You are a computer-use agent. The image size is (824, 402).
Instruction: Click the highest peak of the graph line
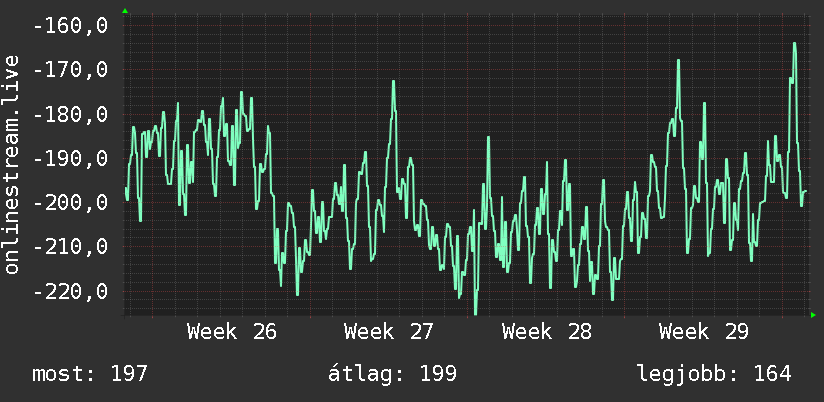pyautogui.click(x=795, y=44)
